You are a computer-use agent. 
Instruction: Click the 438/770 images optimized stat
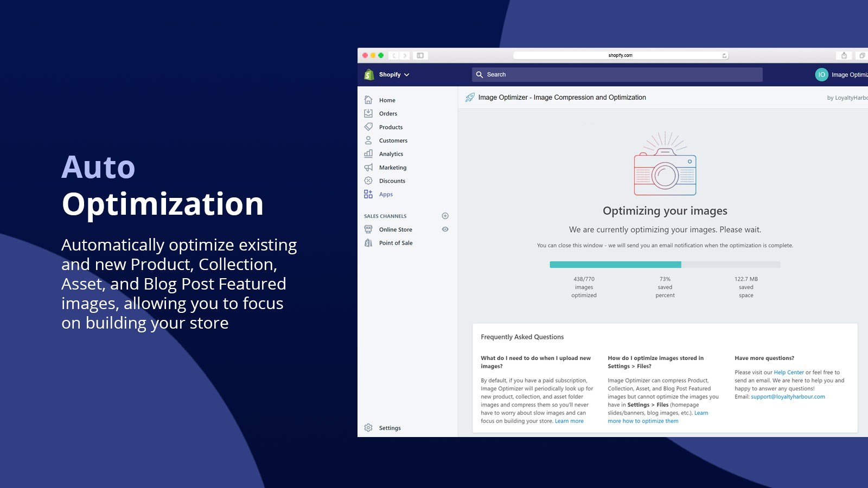point(584,287)
